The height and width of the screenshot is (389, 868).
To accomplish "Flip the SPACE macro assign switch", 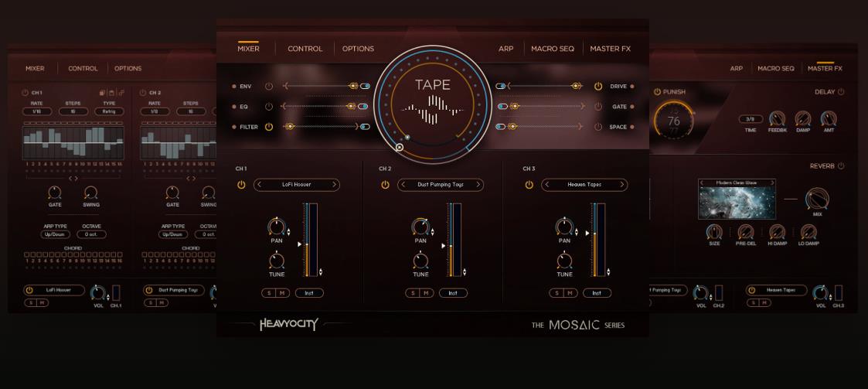I will click(x=500, y=127).
